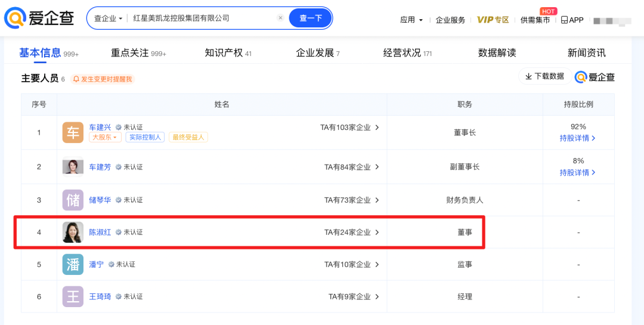Viewport: 644px width, 325px height.
Task: Click 王琦琦 purple avatar icon
Action: 73,296
